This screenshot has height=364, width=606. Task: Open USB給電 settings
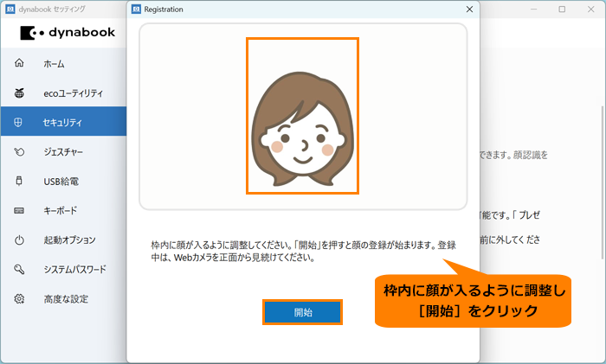[x=63, y=181]
